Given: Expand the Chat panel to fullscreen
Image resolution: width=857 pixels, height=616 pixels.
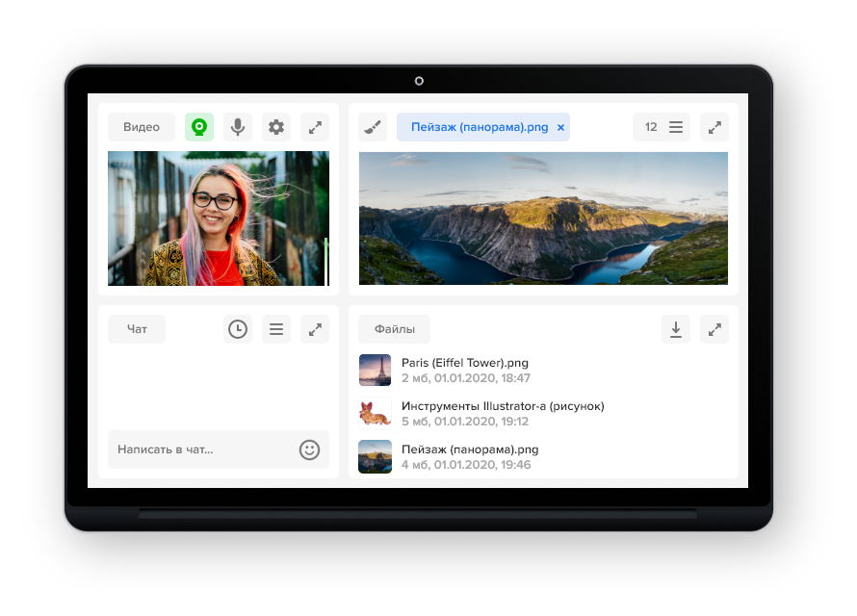Looking at the screenshot, I should coord(315,329).
